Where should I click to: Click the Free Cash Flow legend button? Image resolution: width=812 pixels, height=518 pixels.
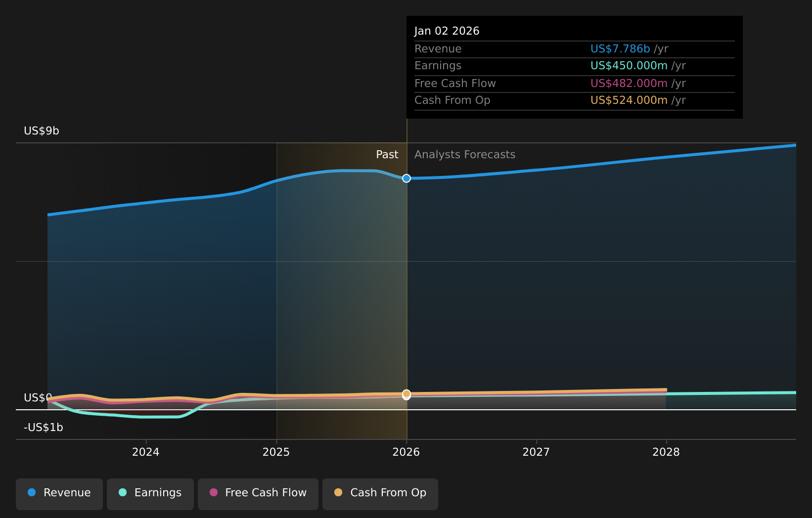pos(258,493)
